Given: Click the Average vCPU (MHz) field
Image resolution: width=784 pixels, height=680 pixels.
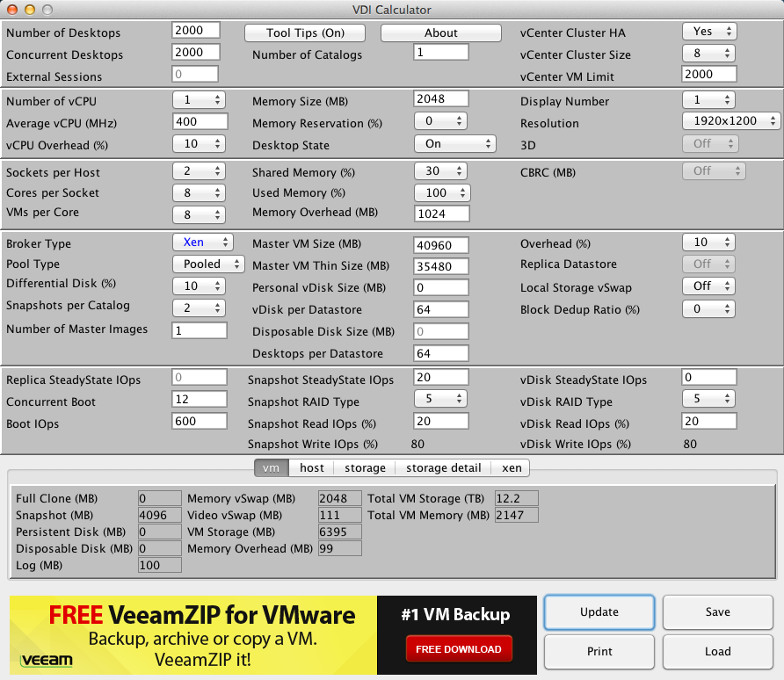Looking at the screenshot, I should click(x=200, y=121).
